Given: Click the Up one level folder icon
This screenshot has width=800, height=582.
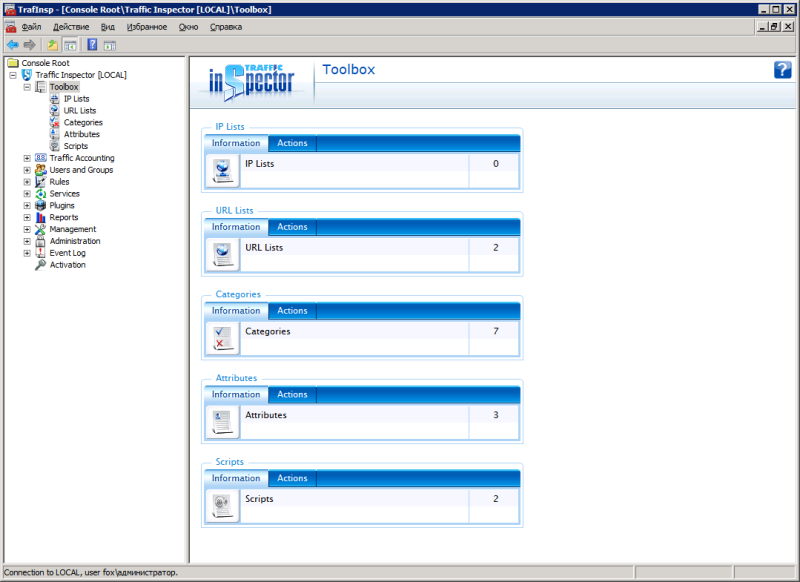Looking at the screenshot, I should 53,45.
